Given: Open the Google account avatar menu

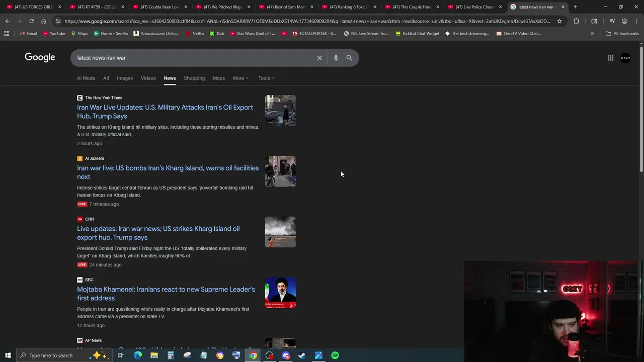Looking at the screenshot, I should (625, 58).
